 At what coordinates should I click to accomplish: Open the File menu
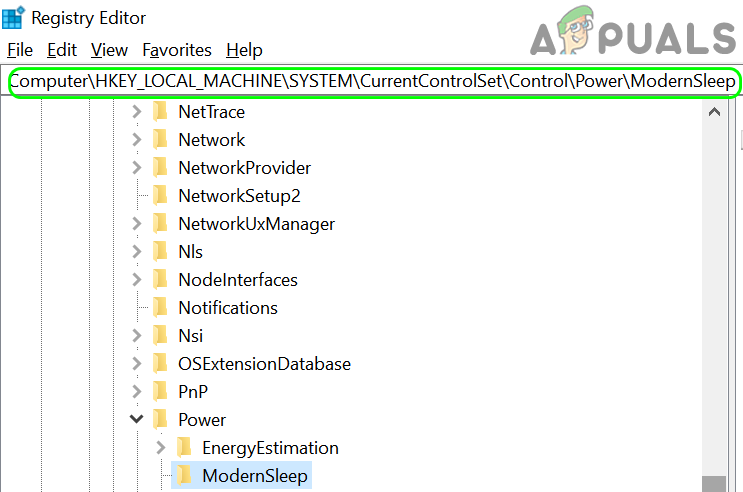[x=20, y=50]
